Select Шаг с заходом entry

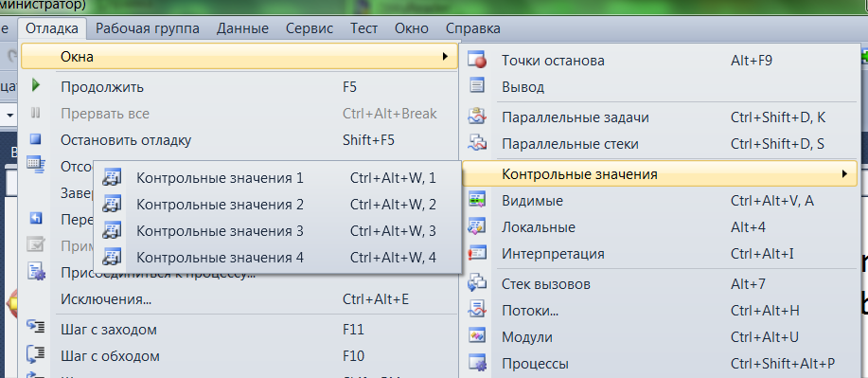click(x=239, y=330)
